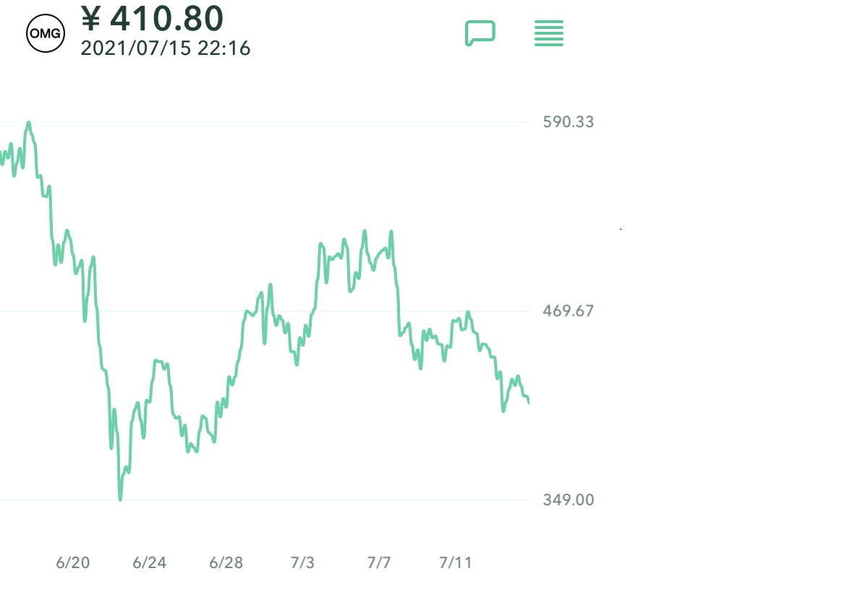Select the 590.33 price axis label
The width and height of the screenshot is (868, 597).
[x=569, y=121]
